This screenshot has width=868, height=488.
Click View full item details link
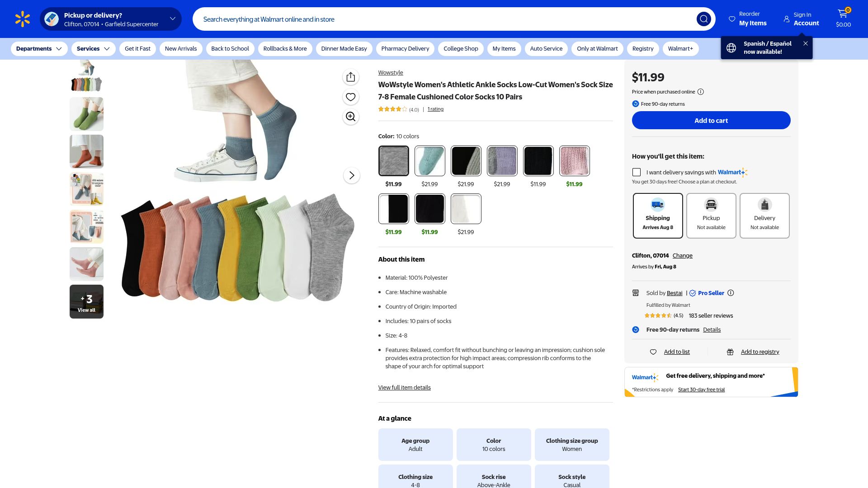coord(405,388)
